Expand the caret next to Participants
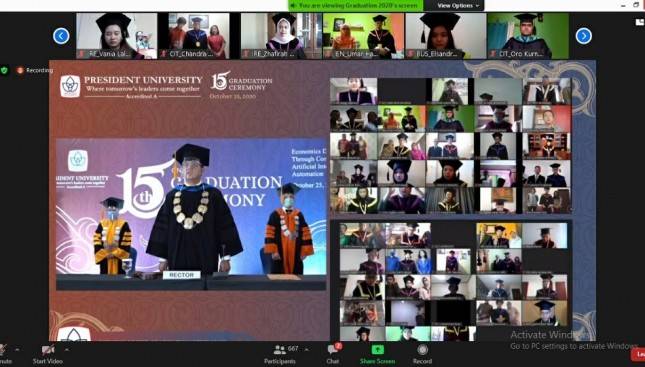This screenshot has height=367, width=645. click(x=306, y=350)
